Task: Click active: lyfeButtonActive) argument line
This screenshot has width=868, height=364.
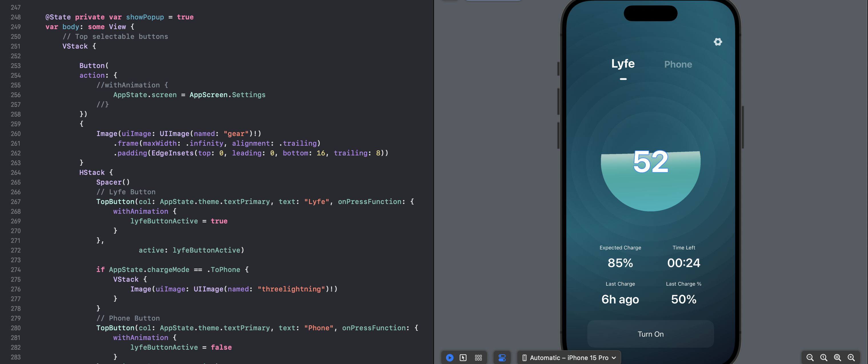Action: pos(191,250)
